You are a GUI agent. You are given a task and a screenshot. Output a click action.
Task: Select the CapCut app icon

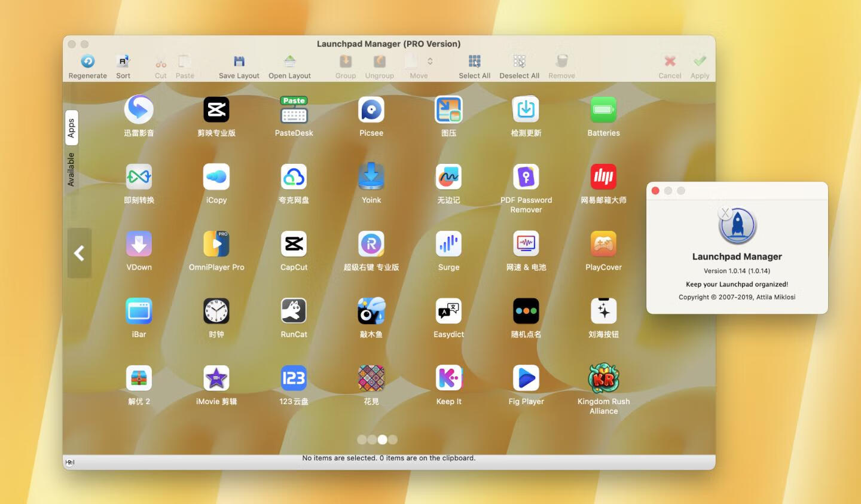294,244
